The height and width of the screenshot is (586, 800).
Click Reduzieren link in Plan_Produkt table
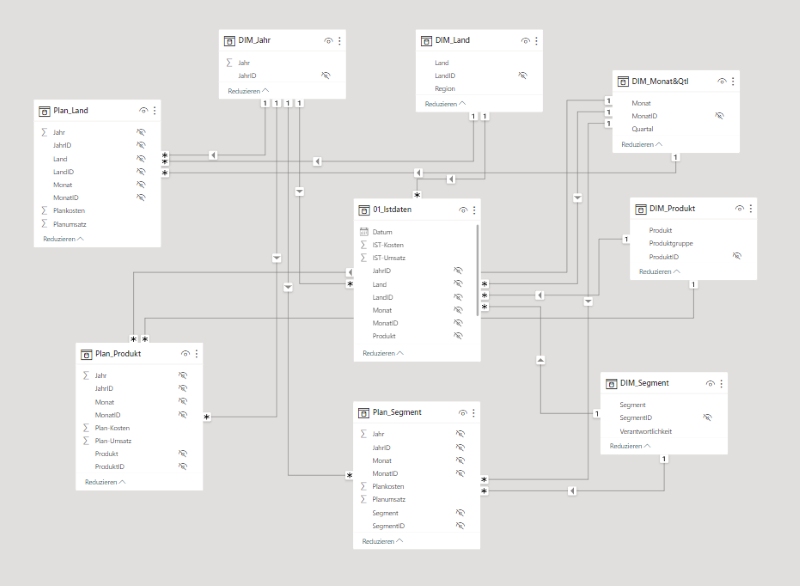coord(105,482)
